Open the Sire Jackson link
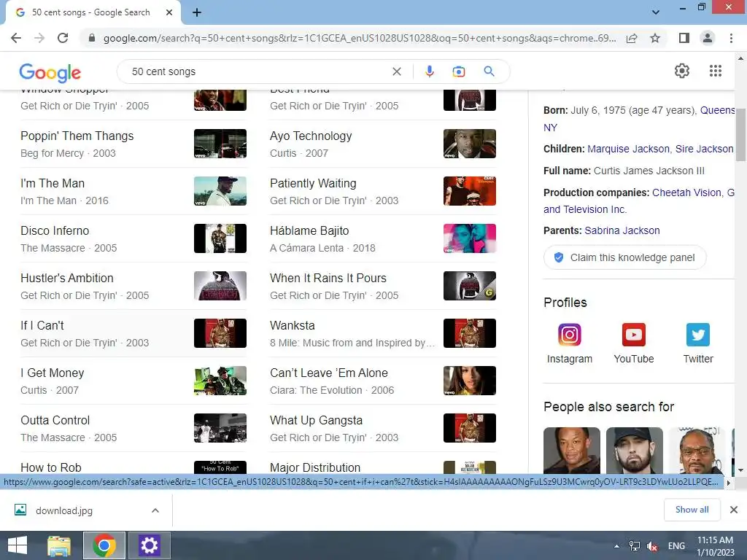 [x=704, y=149]
